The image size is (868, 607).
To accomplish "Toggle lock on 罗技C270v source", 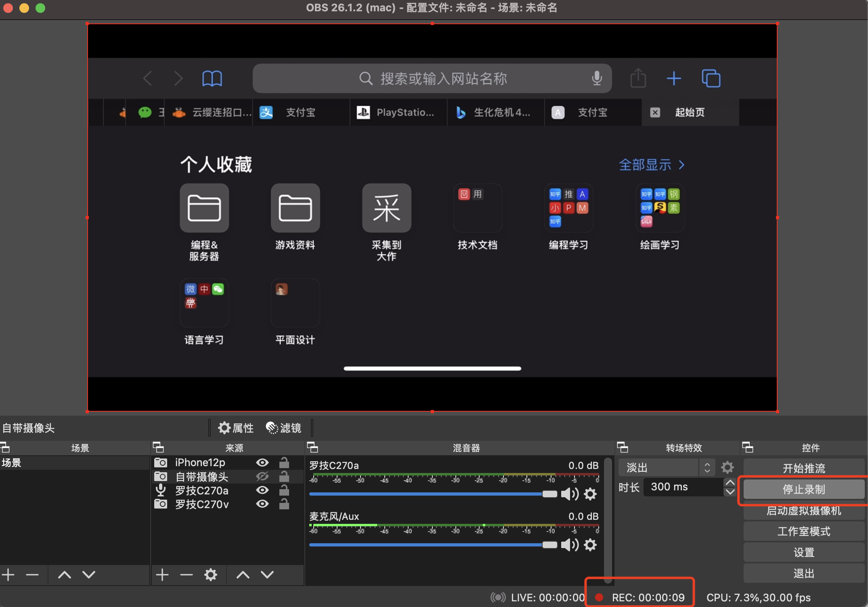I will pyautogui.click(x=284, y=504).
